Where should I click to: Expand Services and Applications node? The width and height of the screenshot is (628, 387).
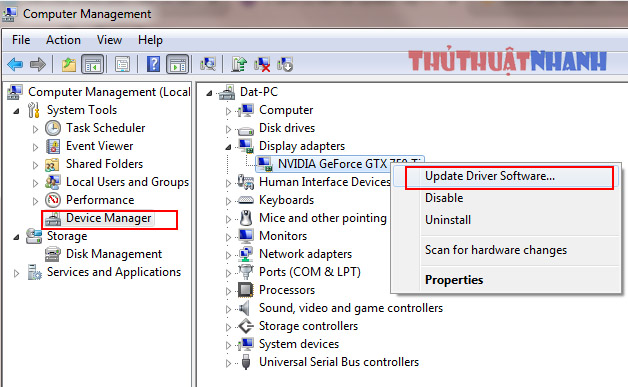coord(16,273)
